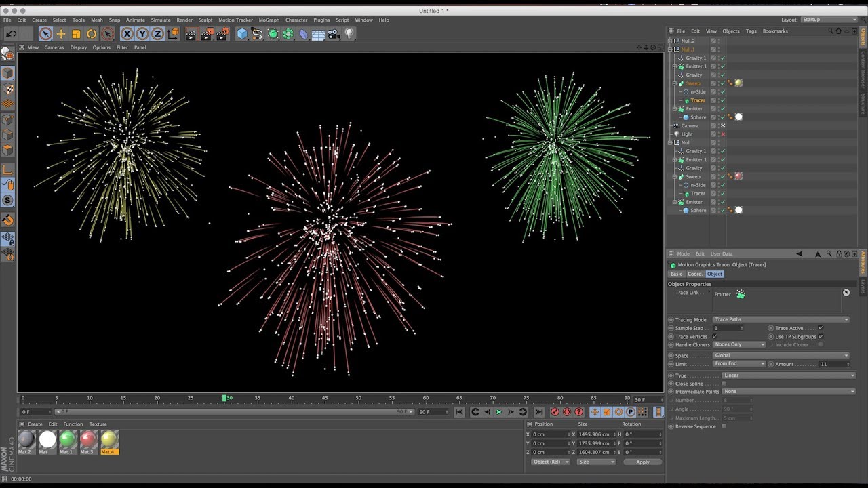The height and width of the screenshot is (488, 868).
Task: Click the Go to Start button
Action: [x=459, y=411]
